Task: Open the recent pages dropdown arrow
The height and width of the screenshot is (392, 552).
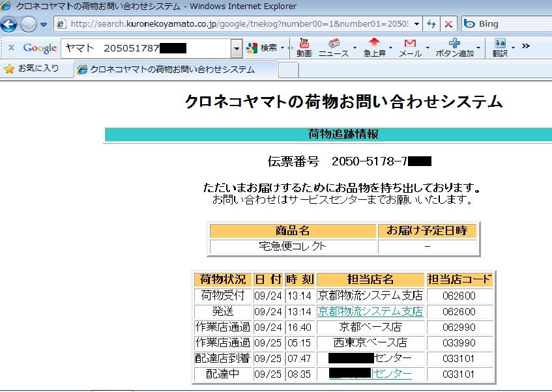Action: tap(44, 24)
